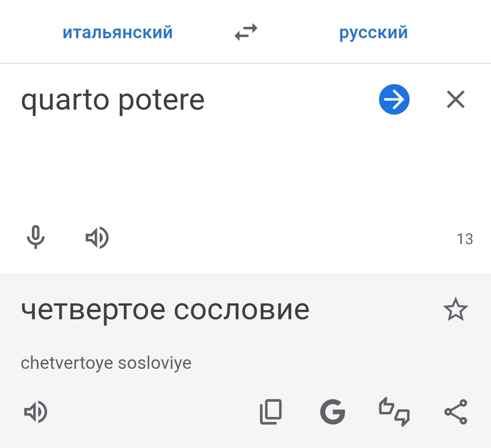This screenshot has width=491, height=448.
Task: Click the word "potere" in the input
Action: coord(161,101)
